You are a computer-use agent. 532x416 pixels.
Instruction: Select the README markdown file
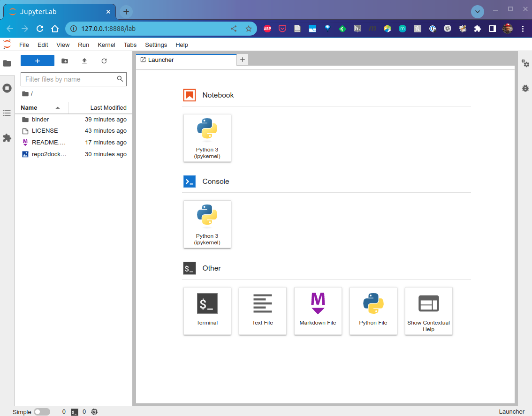pos(74,143)
